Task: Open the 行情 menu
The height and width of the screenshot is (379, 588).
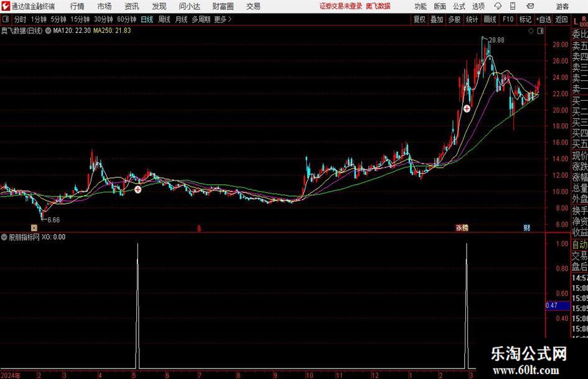Action: (77, 6)
